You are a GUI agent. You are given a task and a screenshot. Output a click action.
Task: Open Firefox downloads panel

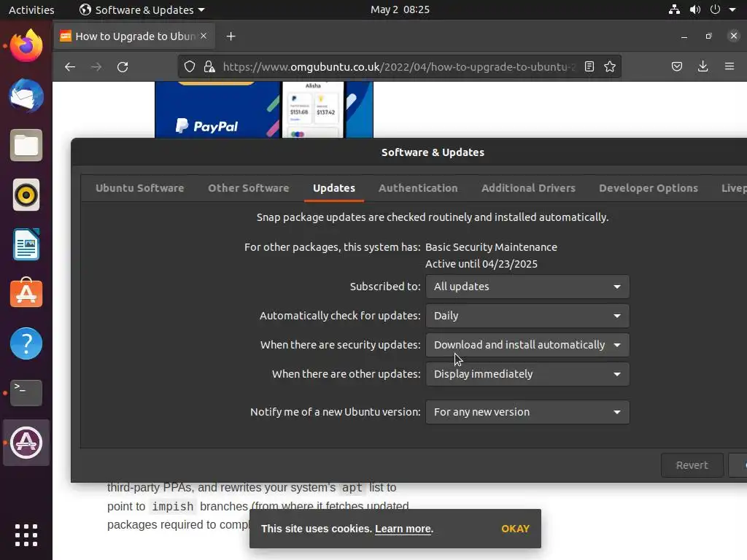(703, 66)
